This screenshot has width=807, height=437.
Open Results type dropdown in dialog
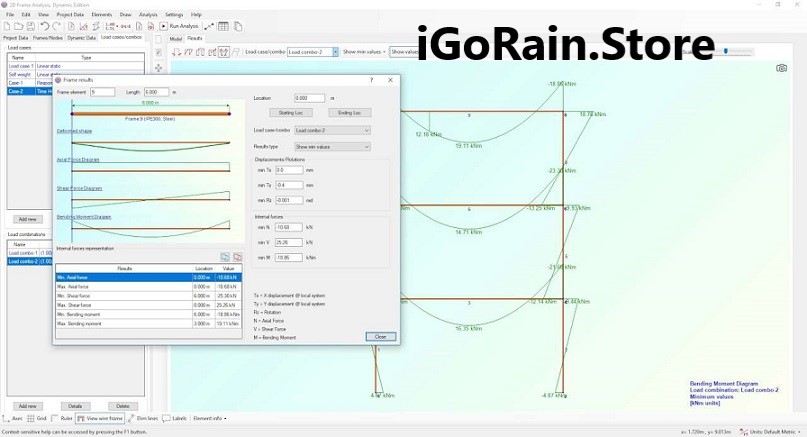click(331, 147)
